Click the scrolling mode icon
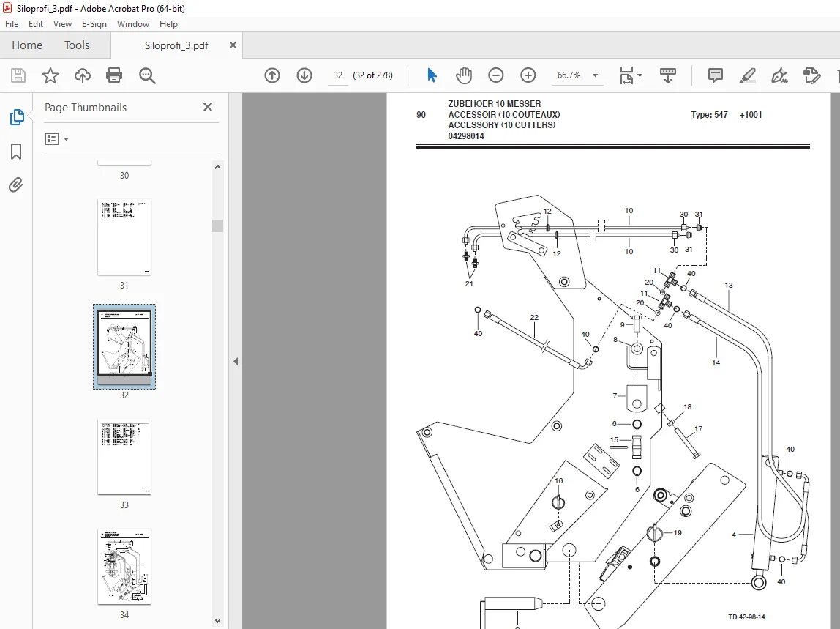Screen dimensions: 840x629 click(667, 75)
